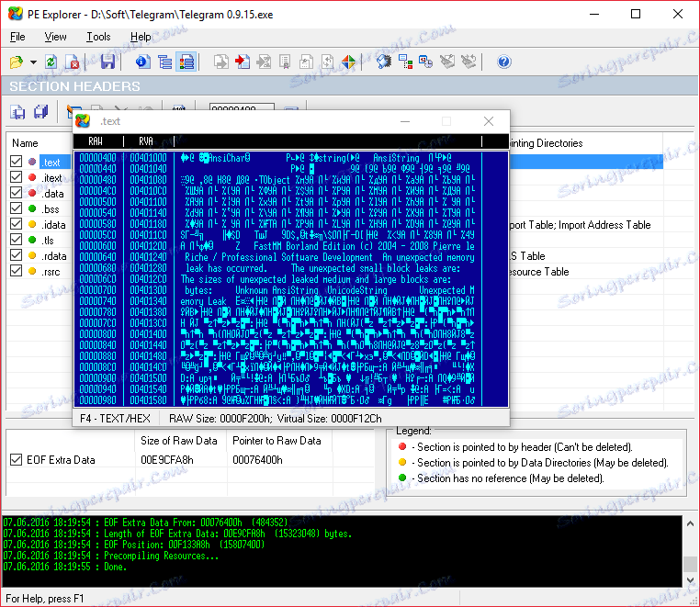700x607 pixels.
Task: Click the Pointer to Raw Data column header
Action: coord(276,441)
